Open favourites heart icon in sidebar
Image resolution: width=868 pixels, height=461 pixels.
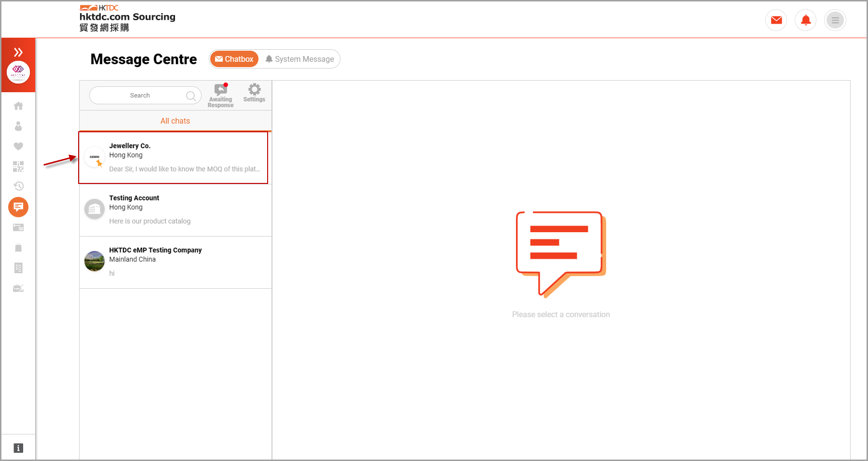pyautogui.click(x=18, y=146)
